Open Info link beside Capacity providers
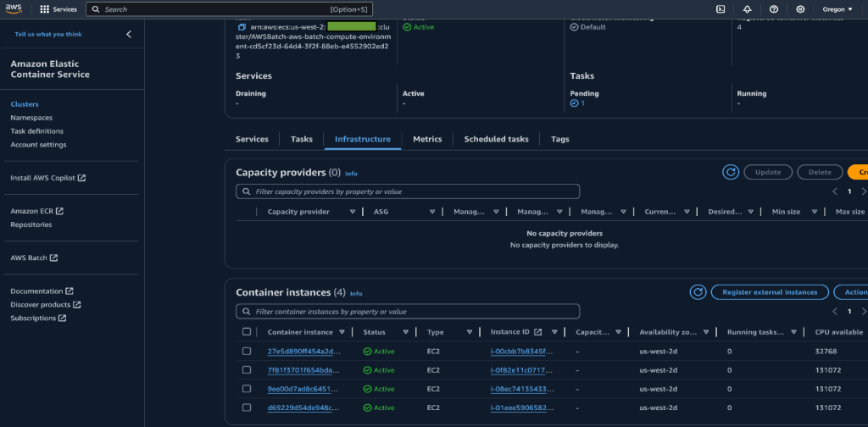The width and height of the screenshot is (868, 427). (351, 174)
